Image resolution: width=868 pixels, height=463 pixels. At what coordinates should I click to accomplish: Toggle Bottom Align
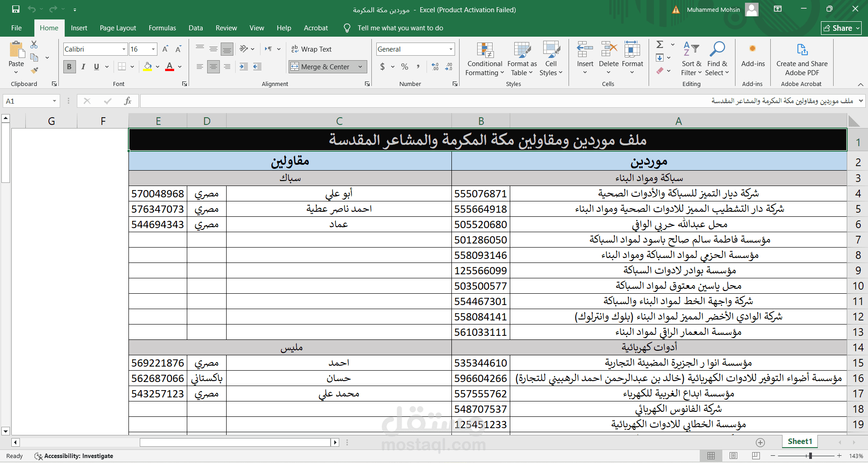pos(227,49)
